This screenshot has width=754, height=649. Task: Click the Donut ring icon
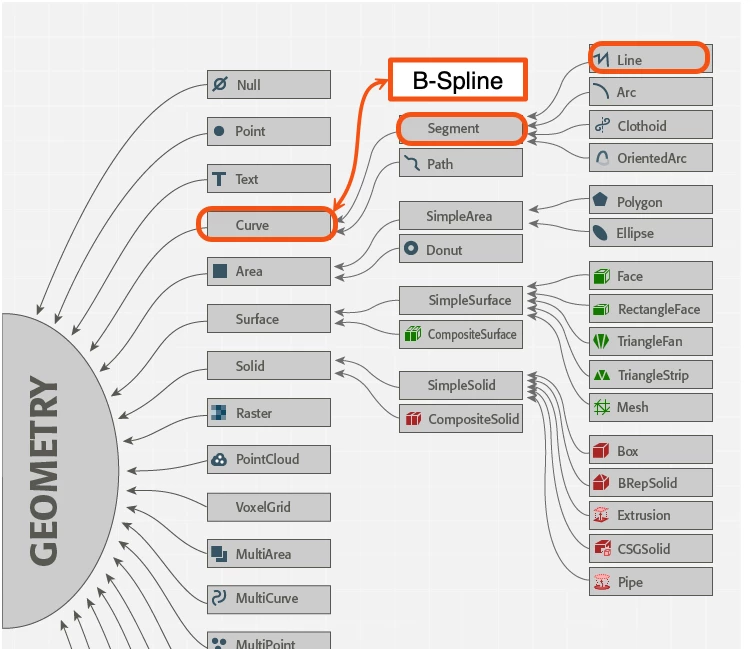(x=411, y=248)
